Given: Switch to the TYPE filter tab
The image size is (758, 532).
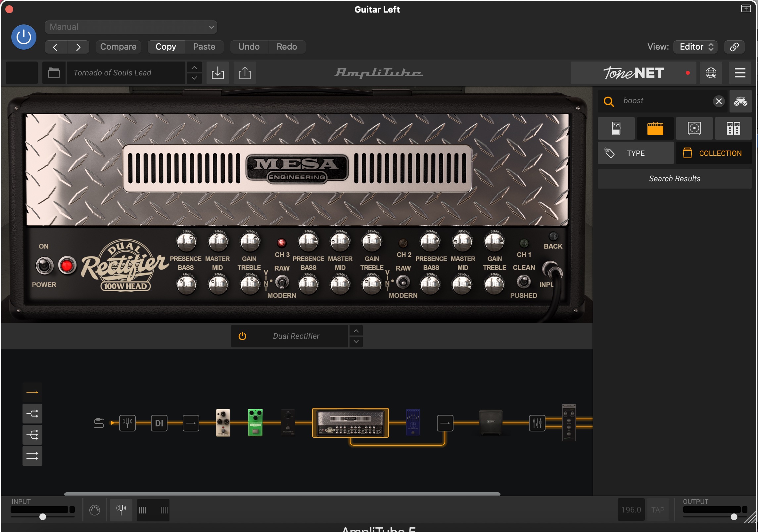Looking at the screenshot, I should click(636, 153).
